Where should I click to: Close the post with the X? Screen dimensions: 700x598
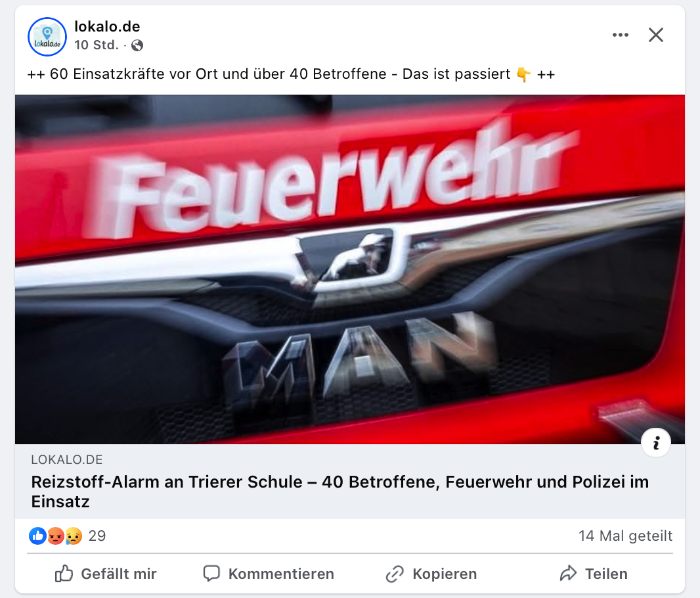[656, 35]
